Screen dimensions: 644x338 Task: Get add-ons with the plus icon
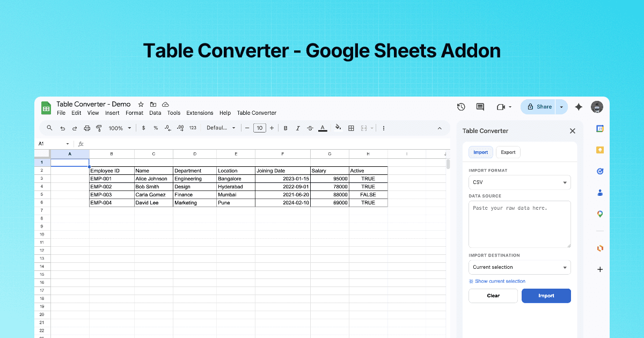tap(600, 269)
